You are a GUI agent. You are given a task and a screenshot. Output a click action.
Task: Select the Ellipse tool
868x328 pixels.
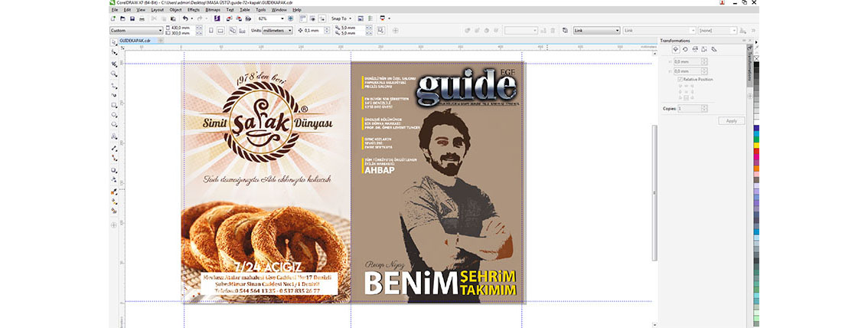[114, 115]
